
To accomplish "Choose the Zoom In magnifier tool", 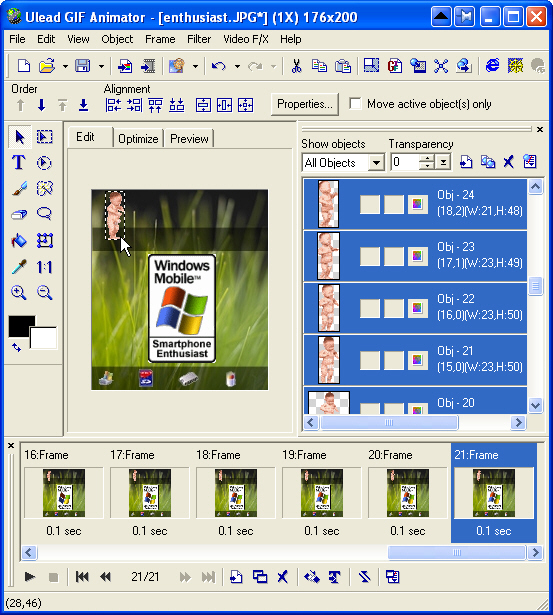I will coord(18,293).
